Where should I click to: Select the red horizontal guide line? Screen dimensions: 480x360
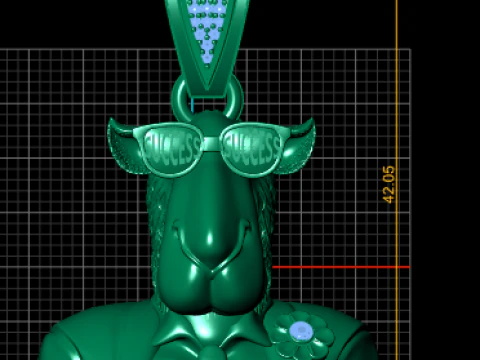[x=341, y=267]
